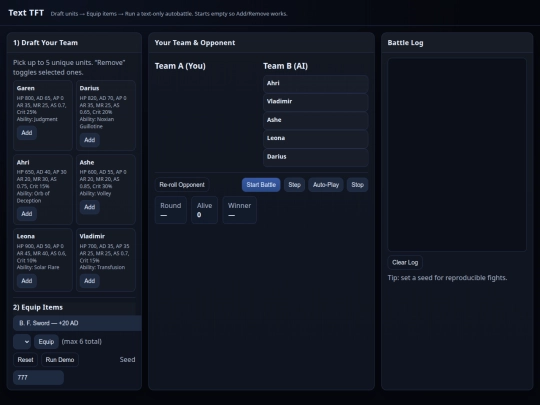Select Vladimir in Team B list
Screen dimensions: 540x405
tap(316, 102)
